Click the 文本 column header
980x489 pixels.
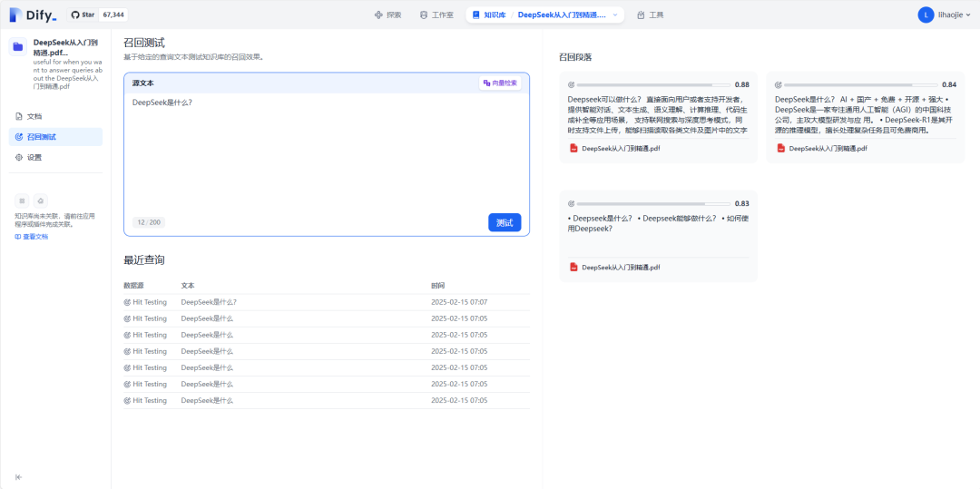(188, 286)
